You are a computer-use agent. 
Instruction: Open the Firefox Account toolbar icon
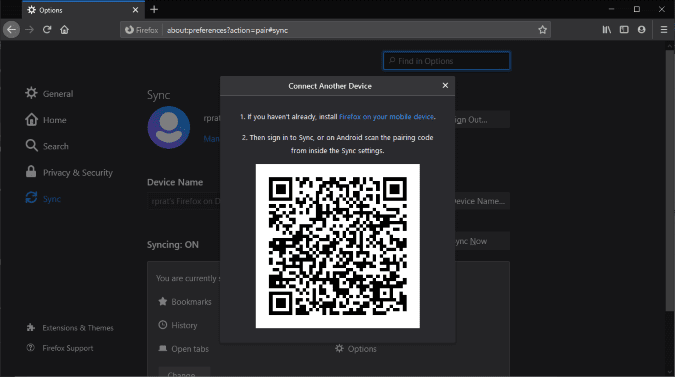pos(641,30)
